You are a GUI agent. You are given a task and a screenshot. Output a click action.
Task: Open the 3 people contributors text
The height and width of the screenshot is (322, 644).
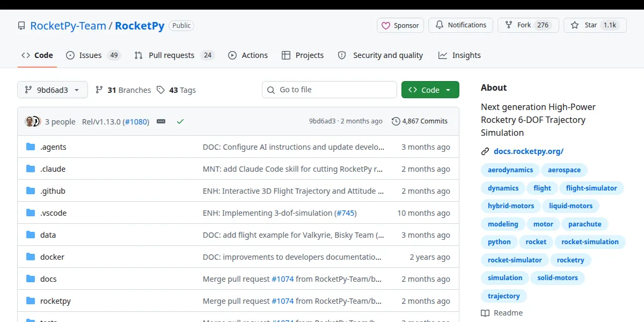pos(60,122)
